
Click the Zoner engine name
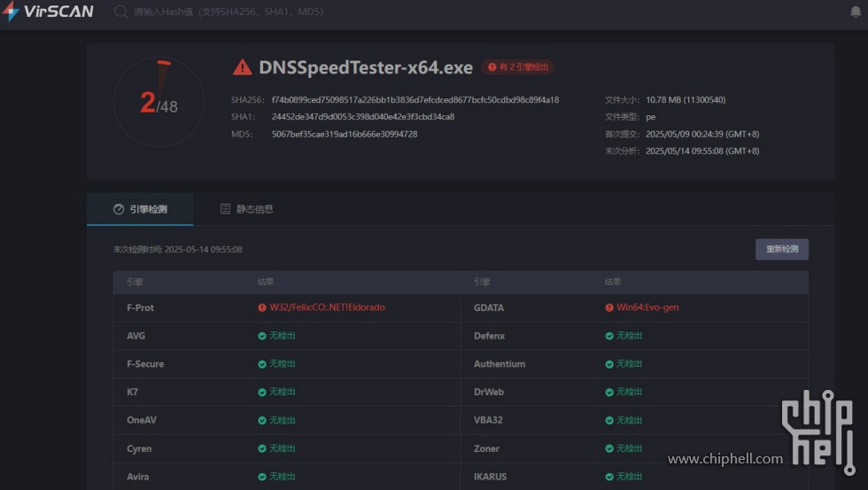(x=486, y=448)
